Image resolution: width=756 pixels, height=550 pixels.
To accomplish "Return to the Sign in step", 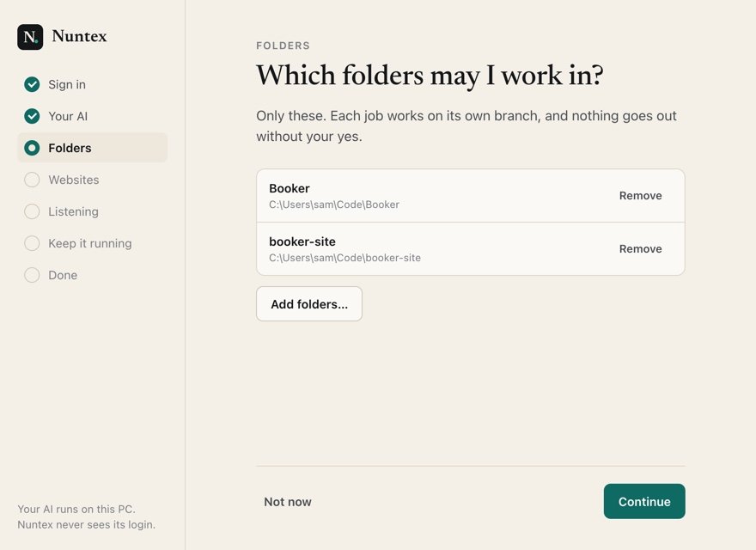I will [67, 84].
